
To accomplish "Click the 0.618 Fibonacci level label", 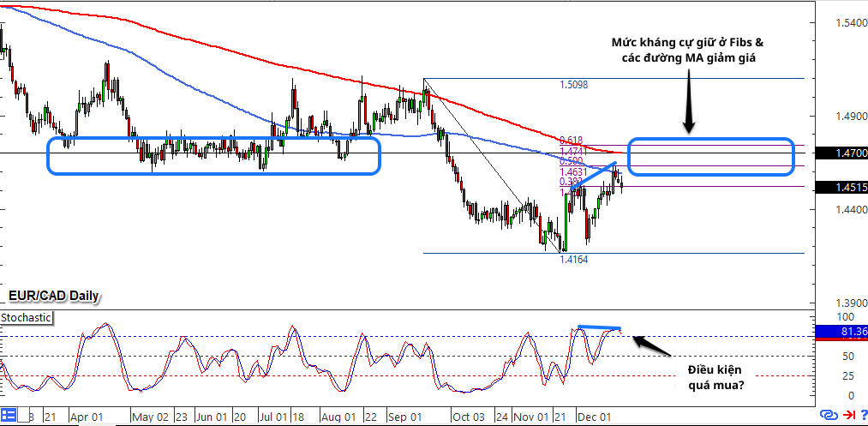I will (572, 141).
